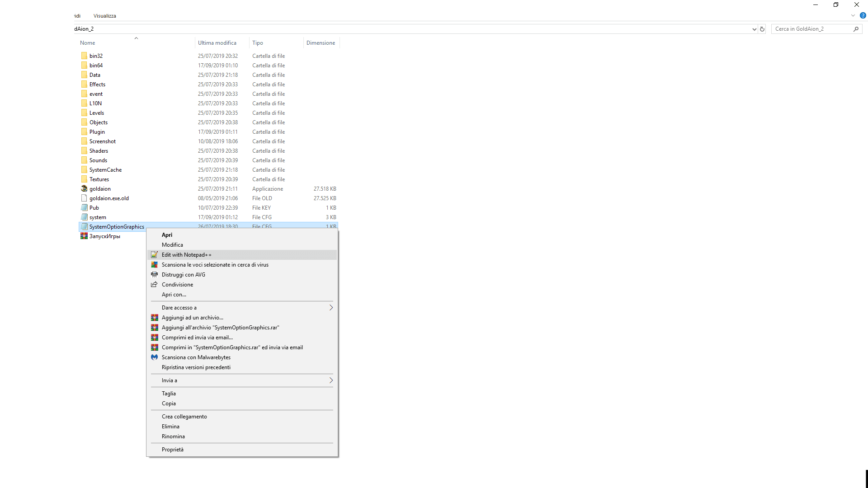Click the ЗапускИгры archive file icon
Image resolution: width=868 pixels, height=488 pixels.
(x=84, y=236)
